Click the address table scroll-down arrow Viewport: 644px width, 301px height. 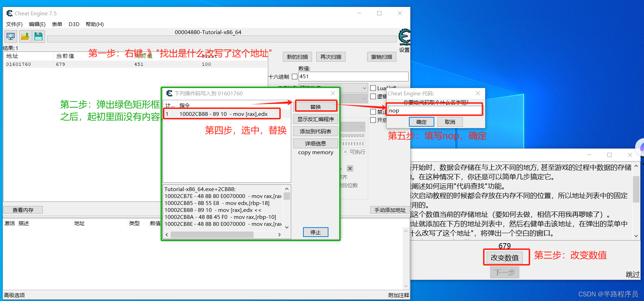pos(406,286)
